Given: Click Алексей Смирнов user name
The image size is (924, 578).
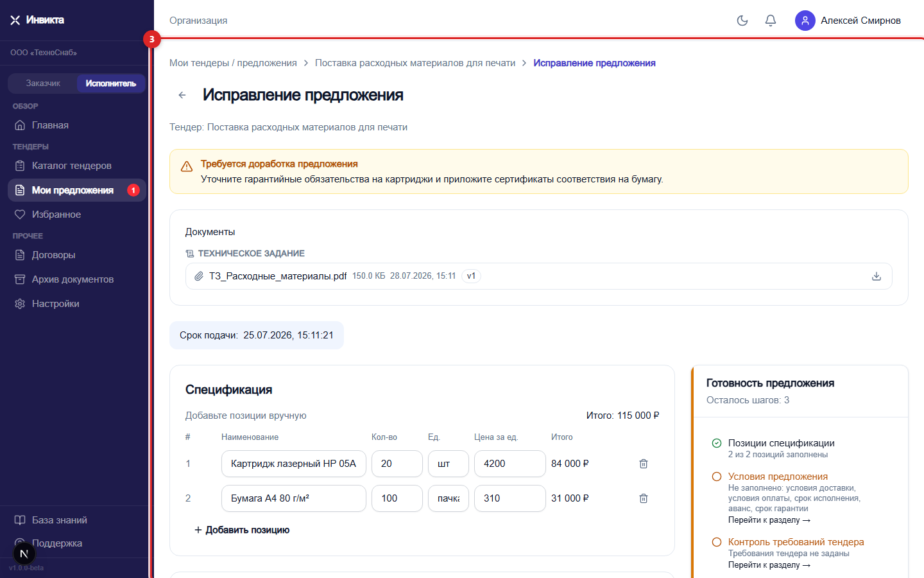Looking at the screenshot, I should [x=860, y=21].
